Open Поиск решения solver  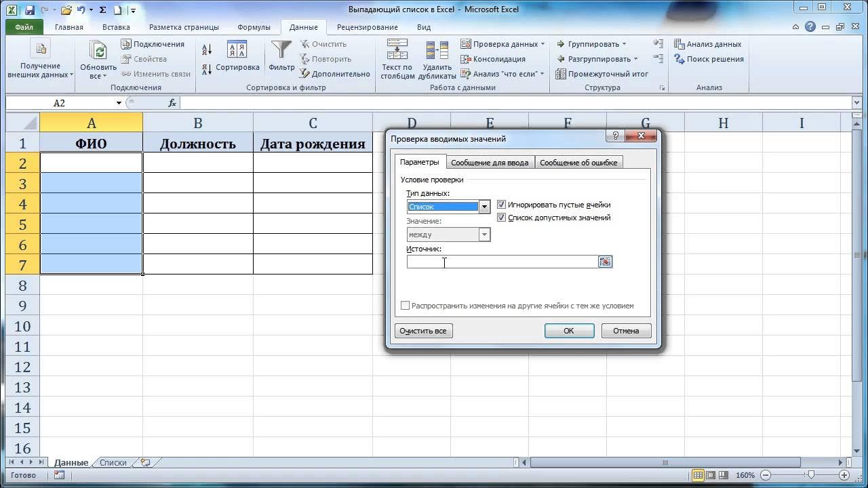tap(709, 59)
